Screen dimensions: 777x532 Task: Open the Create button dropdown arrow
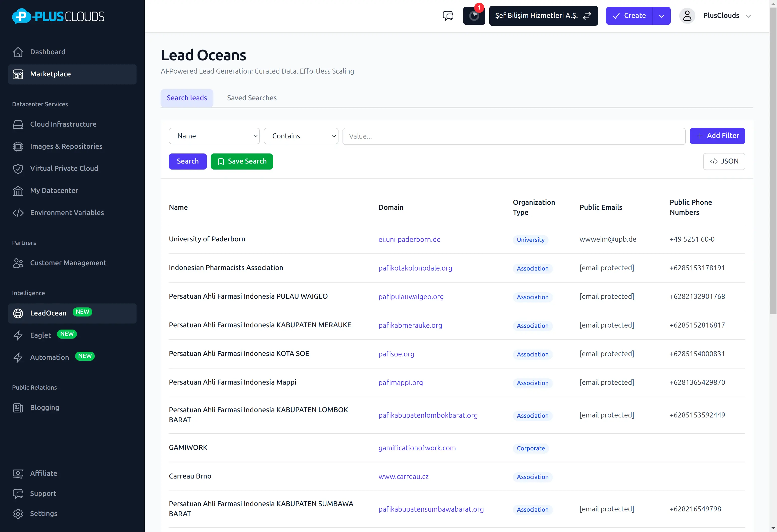tap(661, 16)
